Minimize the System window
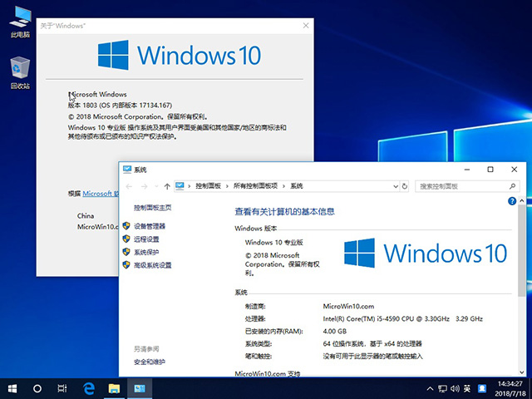 tap(467, 170)
